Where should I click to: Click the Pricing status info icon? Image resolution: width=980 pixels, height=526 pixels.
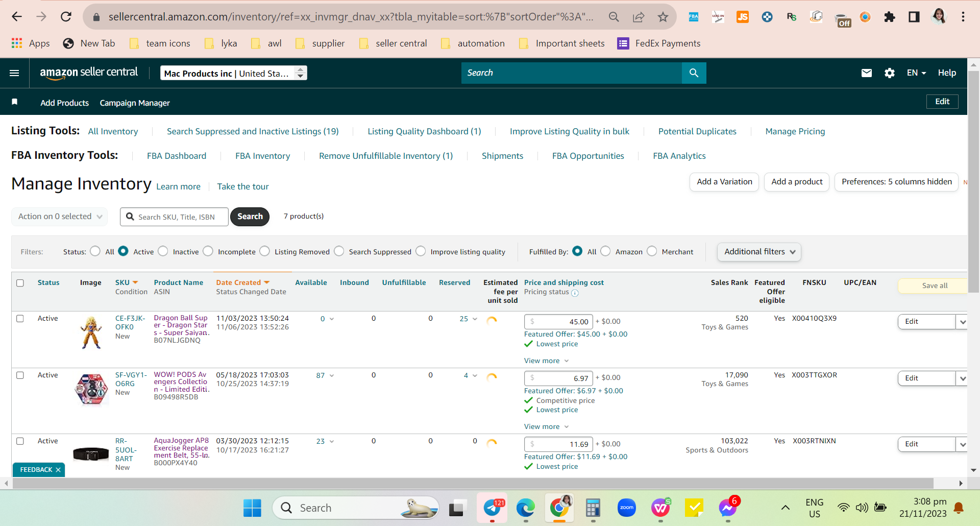click(575, 293)
